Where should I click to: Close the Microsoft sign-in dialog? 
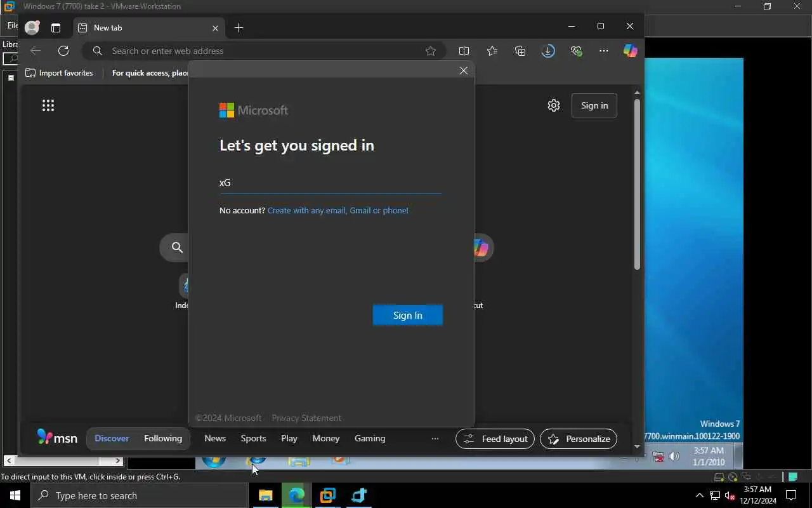(x=464, y=70)
